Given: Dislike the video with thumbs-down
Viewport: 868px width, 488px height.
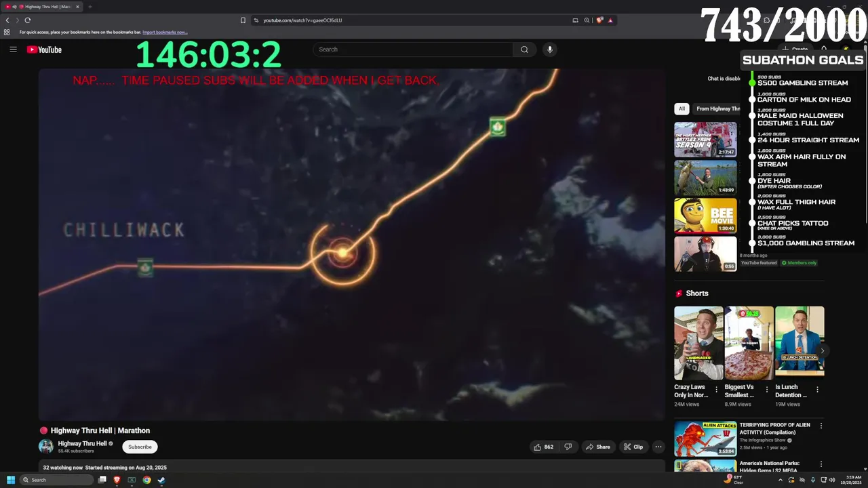Looking at the screenshot, I should [x=568, y=447].
